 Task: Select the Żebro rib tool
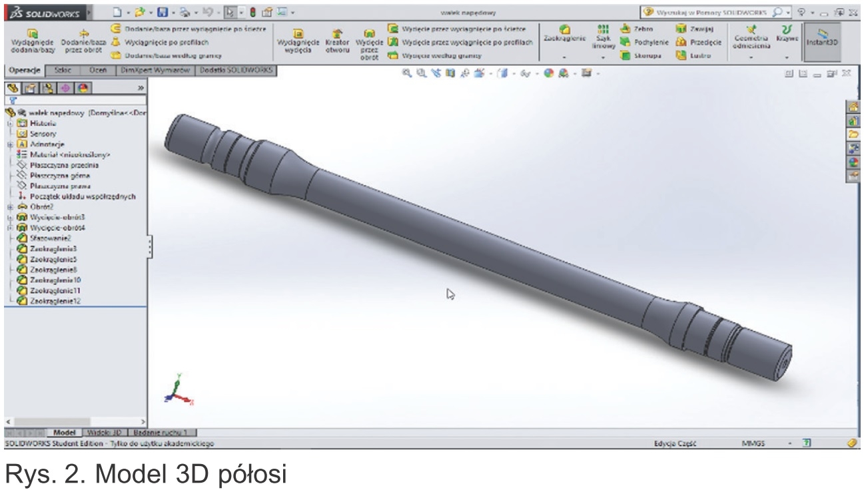coord(637,29)
